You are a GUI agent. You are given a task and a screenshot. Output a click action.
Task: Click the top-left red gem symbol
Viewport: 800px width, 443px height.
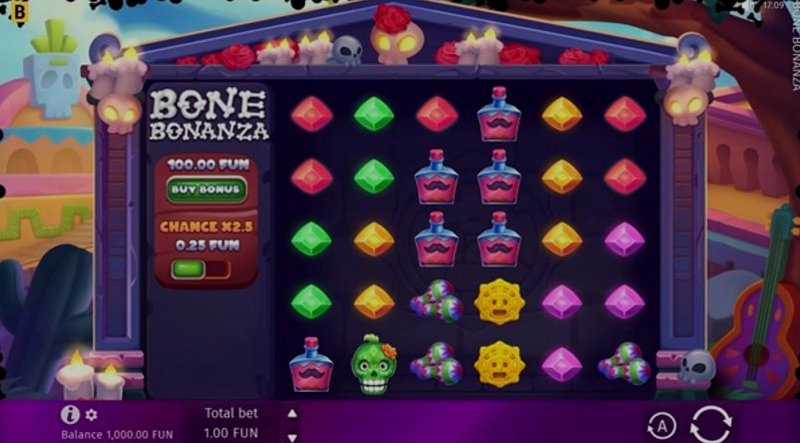pyautogui.click(x=311, y=114)
